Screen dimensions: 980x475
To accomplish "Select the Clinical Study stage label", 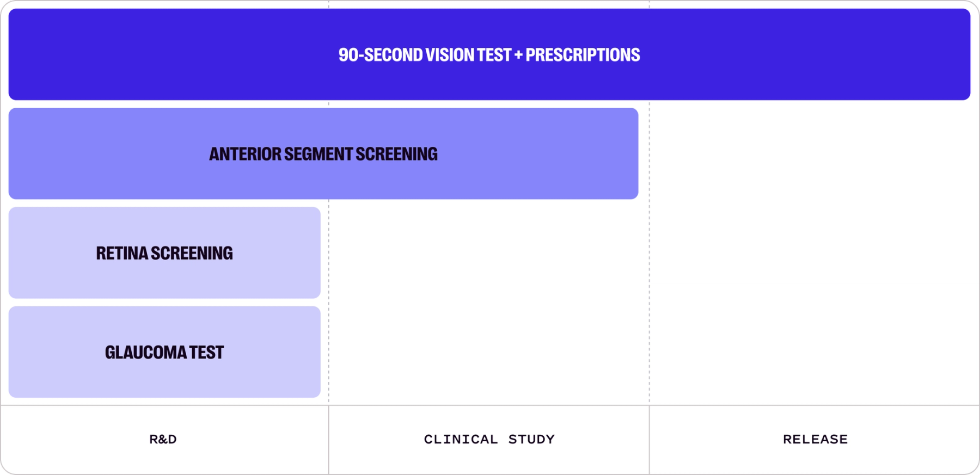I will tap(489, 439).
